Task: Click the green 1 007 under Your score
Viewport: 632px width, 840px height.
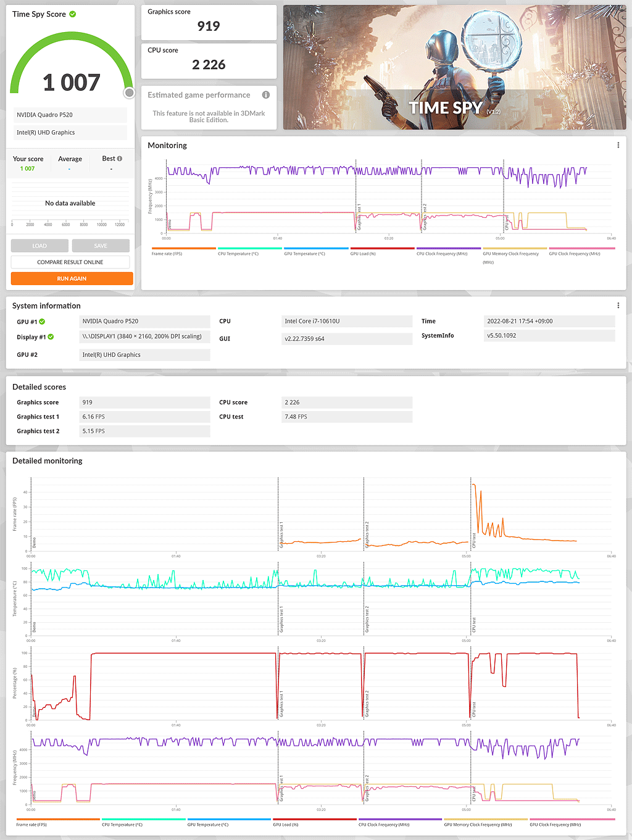Action: pos(28,168)
